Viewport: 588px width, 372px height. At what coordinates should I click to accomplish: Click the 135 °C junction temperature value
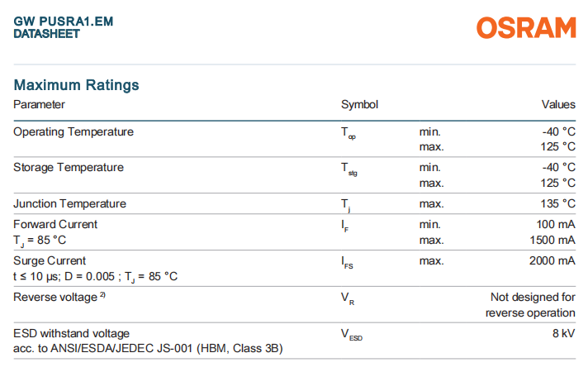click(x=557, y=203)
